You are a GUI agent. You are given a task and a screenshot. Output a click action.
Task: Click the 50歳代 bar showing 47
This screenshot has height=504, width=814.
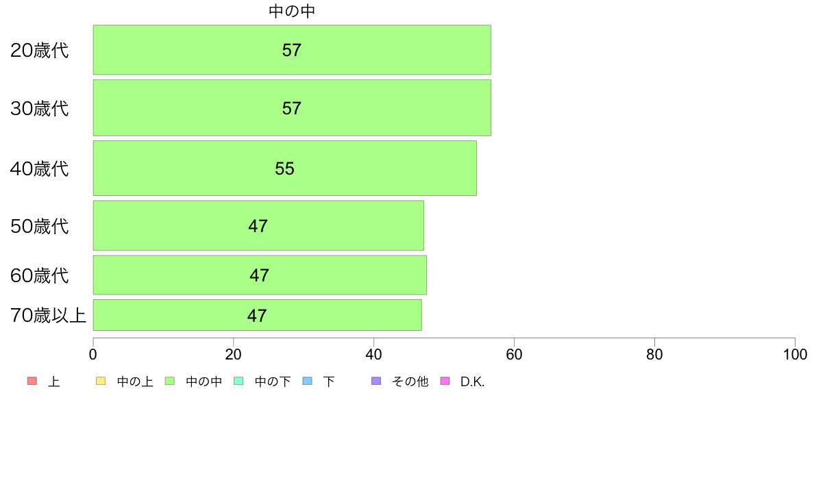tap(258, 226)
